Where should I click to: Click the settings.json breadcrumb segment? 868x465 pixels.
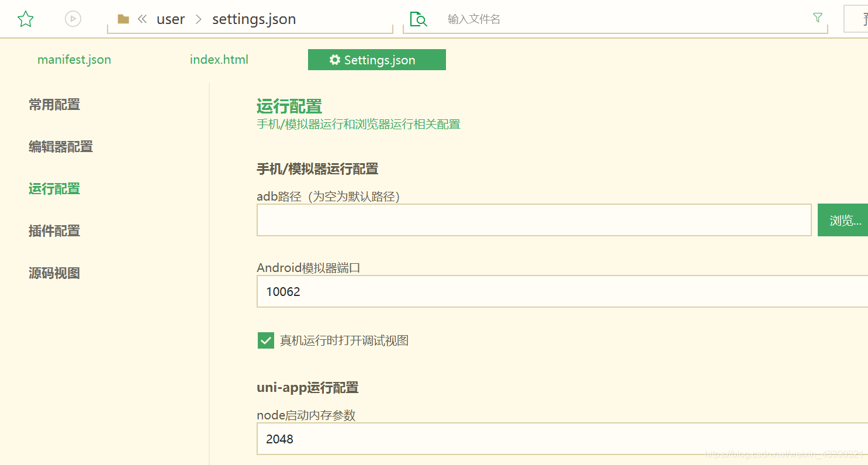254,19
